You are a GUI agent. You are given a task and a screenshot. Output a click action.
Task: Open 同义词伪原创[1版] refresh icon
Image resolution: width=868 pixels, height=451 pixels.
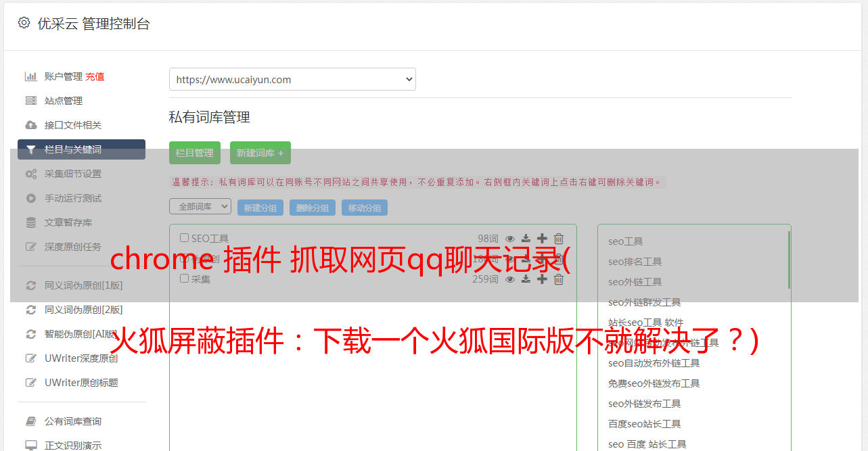30,285
